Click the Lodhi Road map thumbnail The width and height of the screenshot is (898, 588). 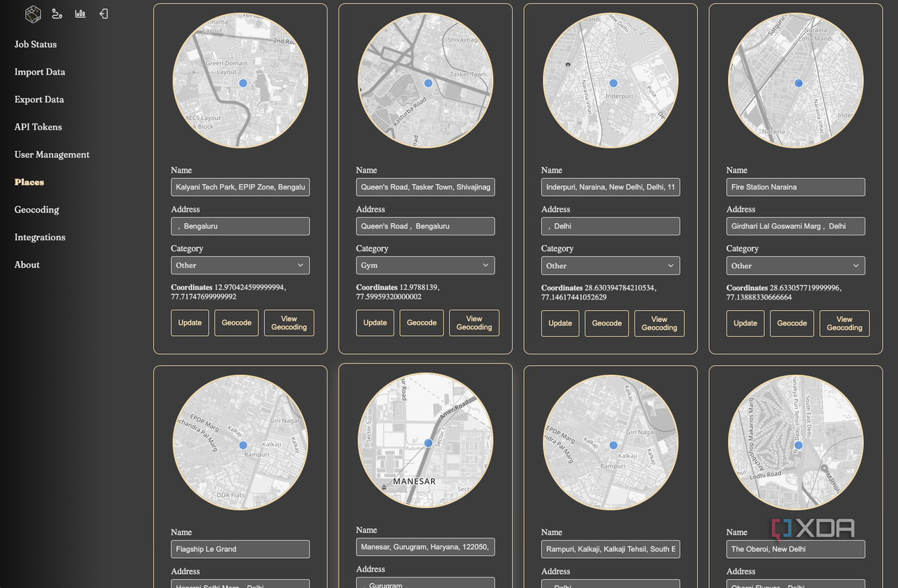click(796, 443)
